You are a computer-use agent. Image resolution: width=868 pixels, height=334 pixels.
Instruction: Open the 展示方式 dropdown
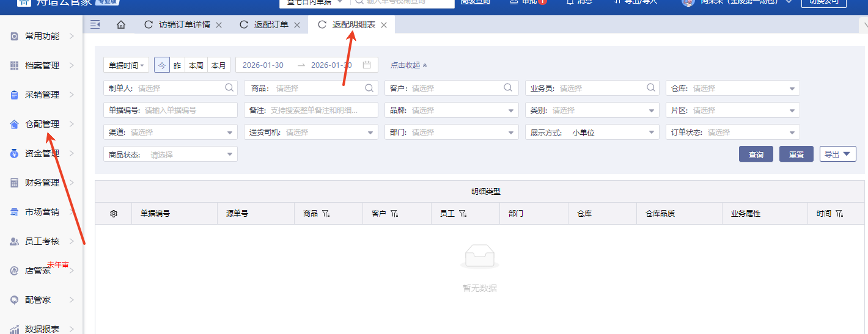(592, 133)
